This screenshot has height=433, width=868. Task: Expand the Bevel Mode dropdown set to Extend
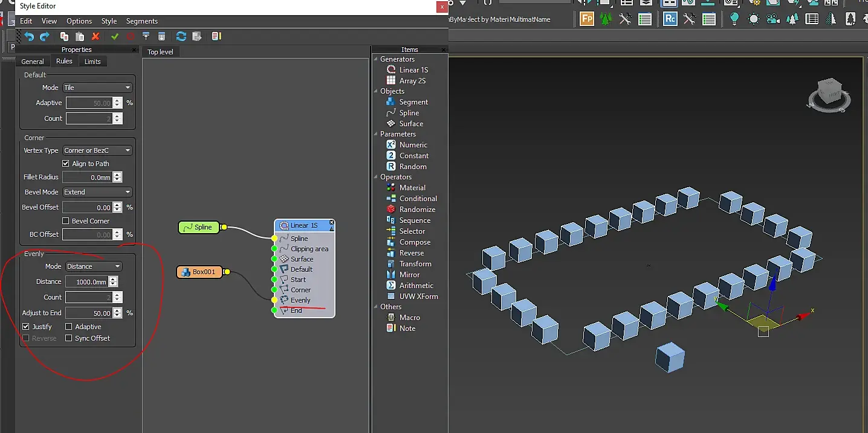point(97,192)
